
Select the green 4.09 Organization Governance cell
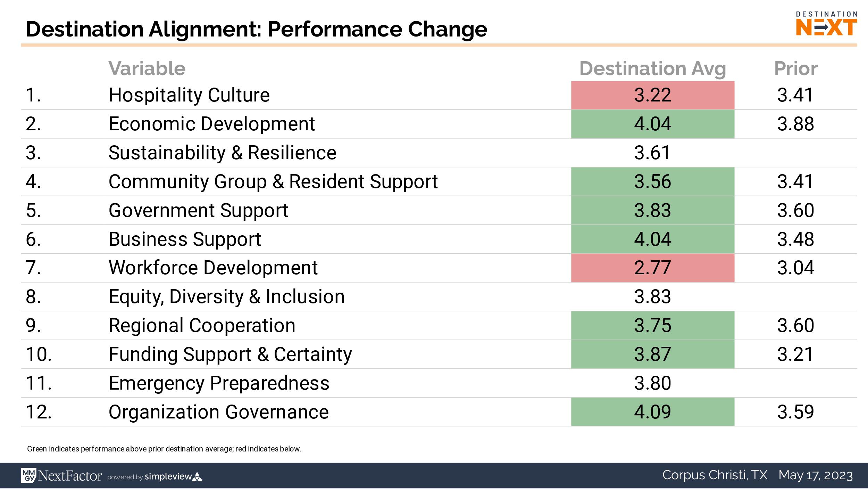tap(653, 412)
